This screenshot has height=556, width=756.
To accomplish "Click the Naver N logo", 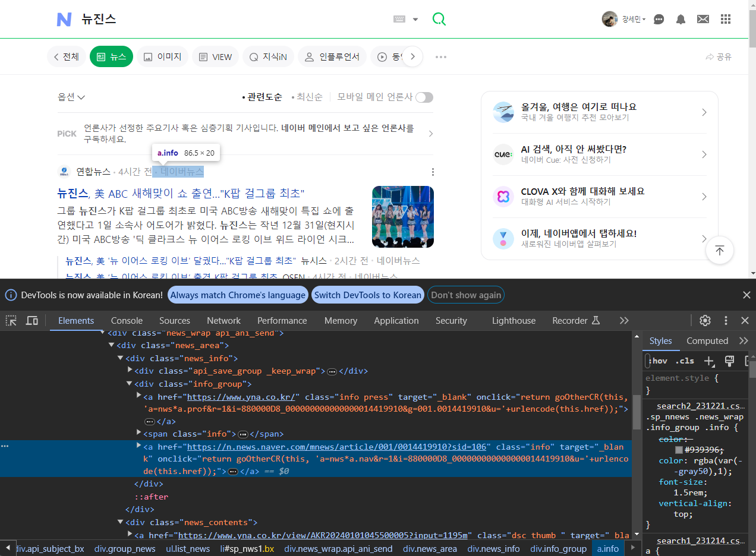I will [64, 19].
